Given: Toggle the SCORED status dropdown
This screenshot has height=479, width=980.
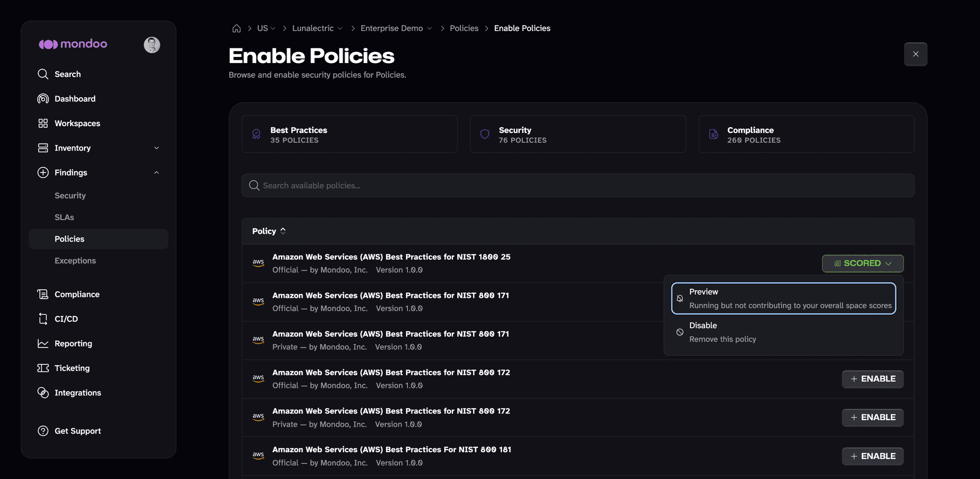Looking at the screenshot, I should (862, 263).
